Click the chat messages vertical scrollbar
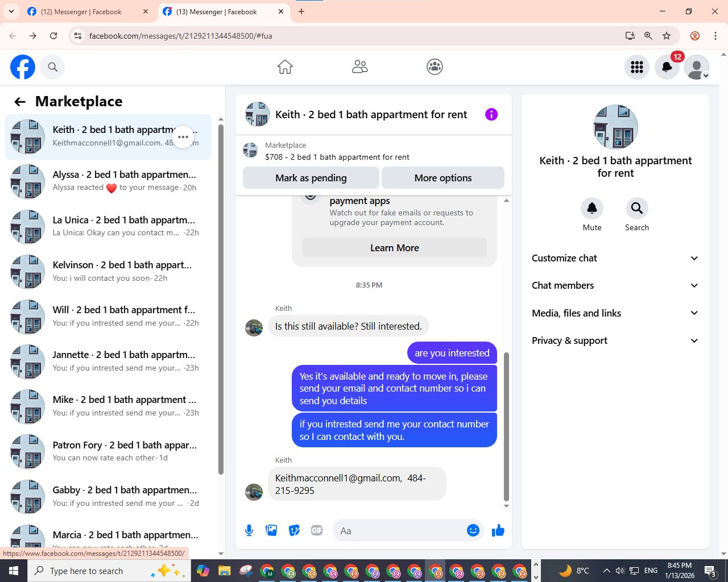The image size is (728, 582). tap(506, 426)
